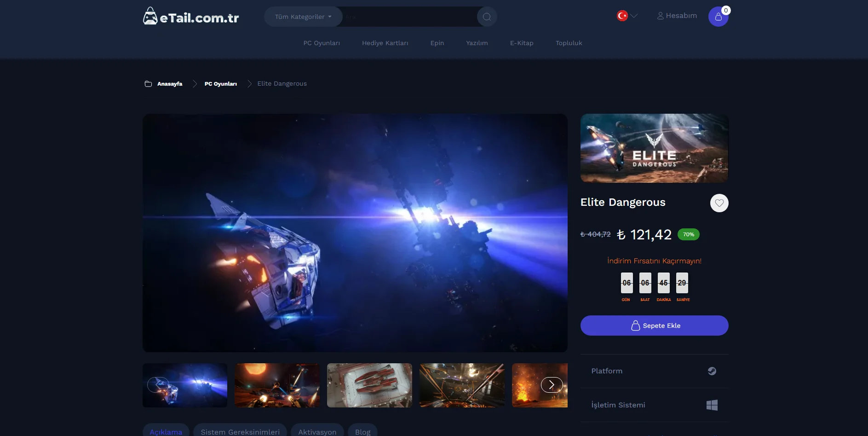868x436 pixels.
Task: Switch to Aktivasyon tab
Action: pyautogui.click(x=317, y=430)
